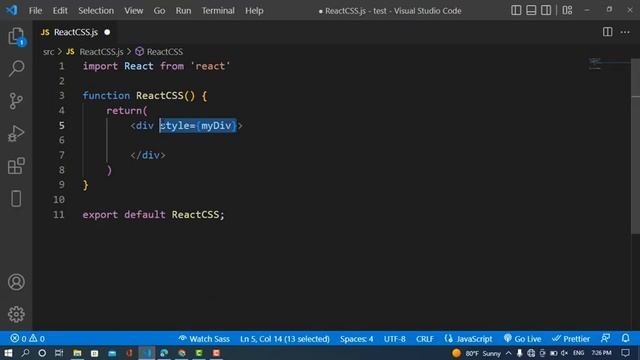Image resolution: width=640 pixels, height=360 pixels.
Task: Click the 80°F Sunny weather widget
Action: tap(476, 353)
